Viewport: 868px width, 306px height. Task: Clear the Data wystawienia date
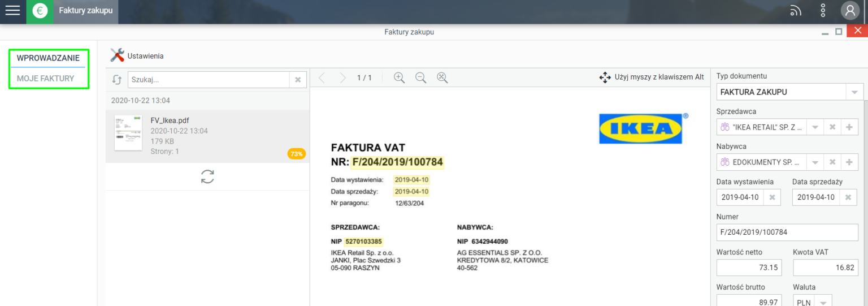772,197
